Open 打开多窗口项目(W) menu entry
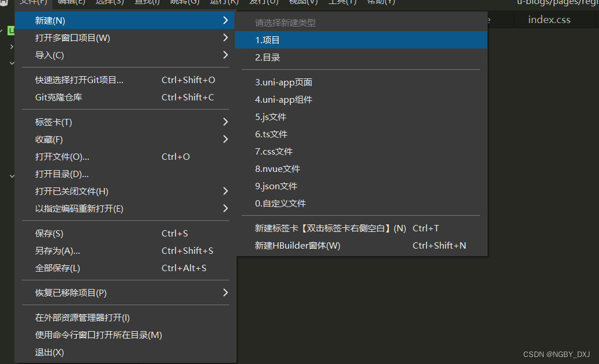Viewport: 599px width, 364px height. (x=125, y=38)
